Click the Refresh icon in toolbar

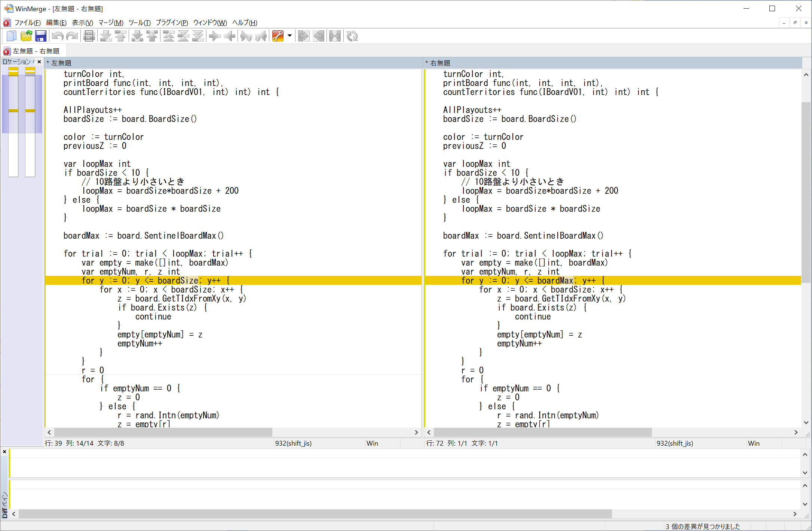(x=352, y=36)
